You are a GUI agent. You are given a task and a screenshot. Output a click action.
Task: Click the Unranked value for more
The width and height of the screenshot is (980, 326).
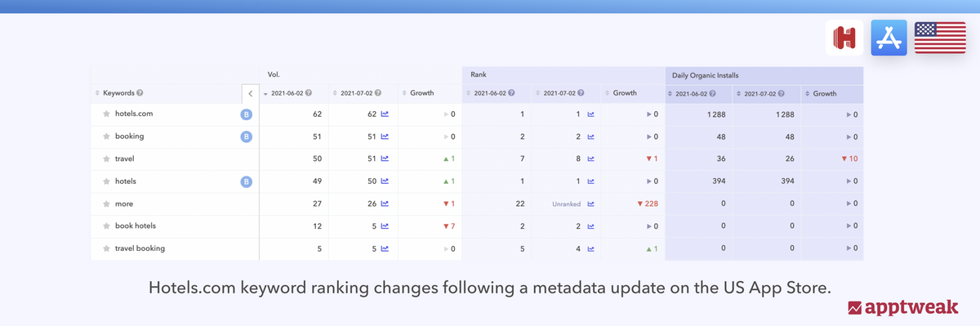pos(566,203)
